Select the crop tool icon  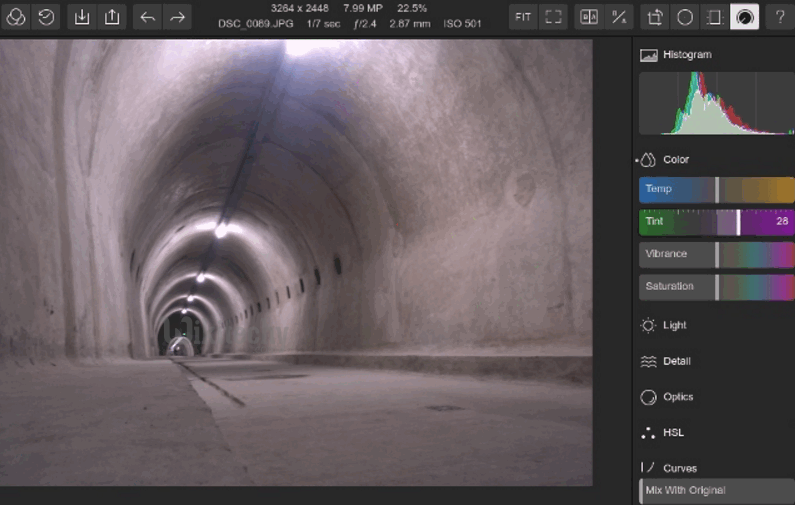coord(655,17)
